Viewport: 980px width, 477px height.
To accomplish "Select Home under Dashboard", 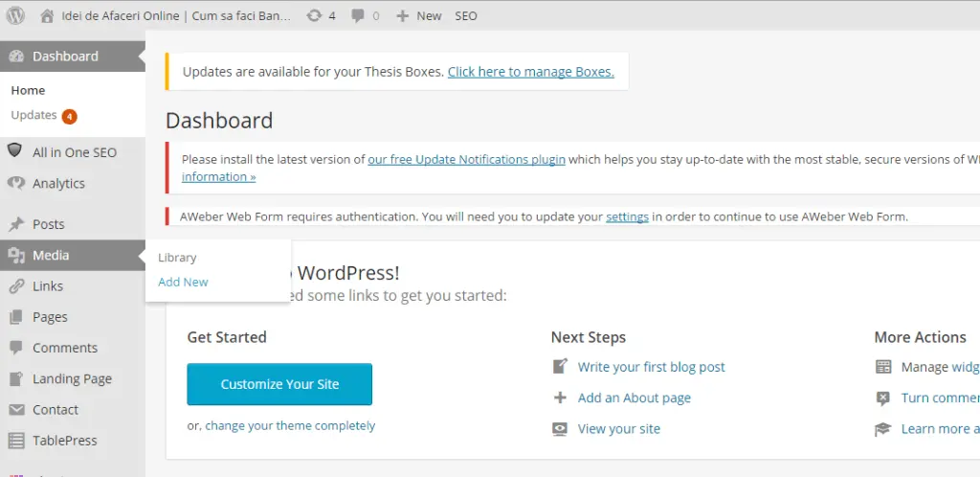I will click(x=28, y=91).
